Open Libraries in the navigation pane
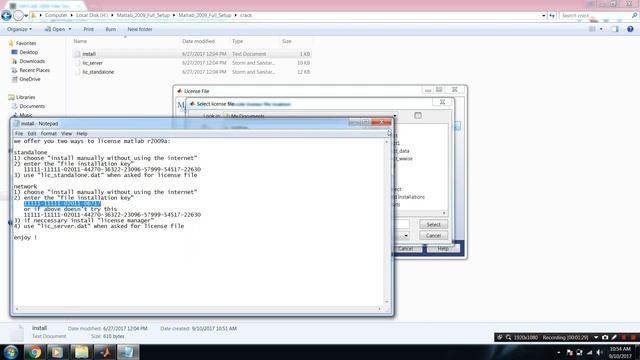This screenshot has height=360, width=640. click(x=25, y=97)
